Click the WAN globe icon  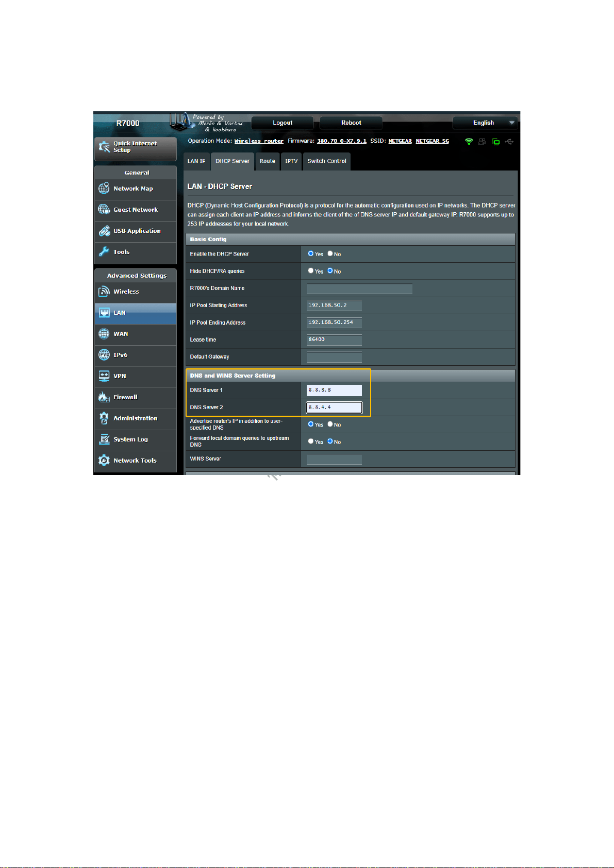coord(104,334)
